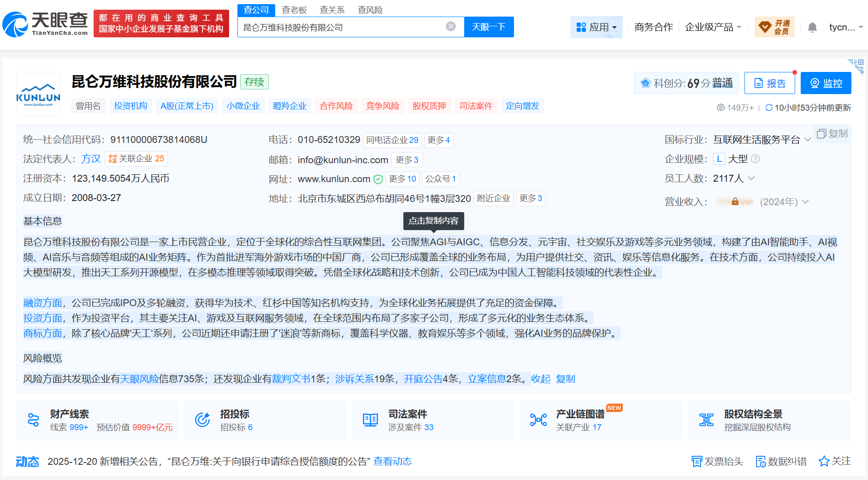Open 股权结构全景 card

tap(769, 420)
